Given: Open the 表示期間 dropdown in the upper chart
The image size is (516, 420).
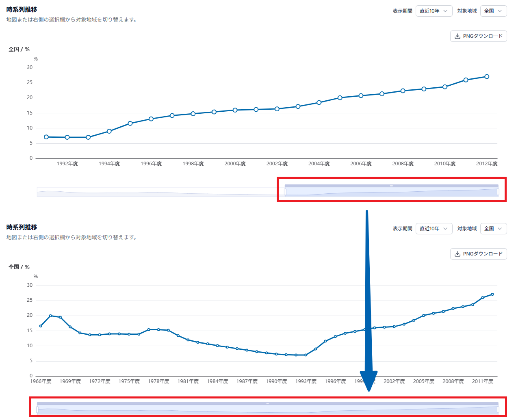Looking at the screenshot, I should [x=434, y=11].
